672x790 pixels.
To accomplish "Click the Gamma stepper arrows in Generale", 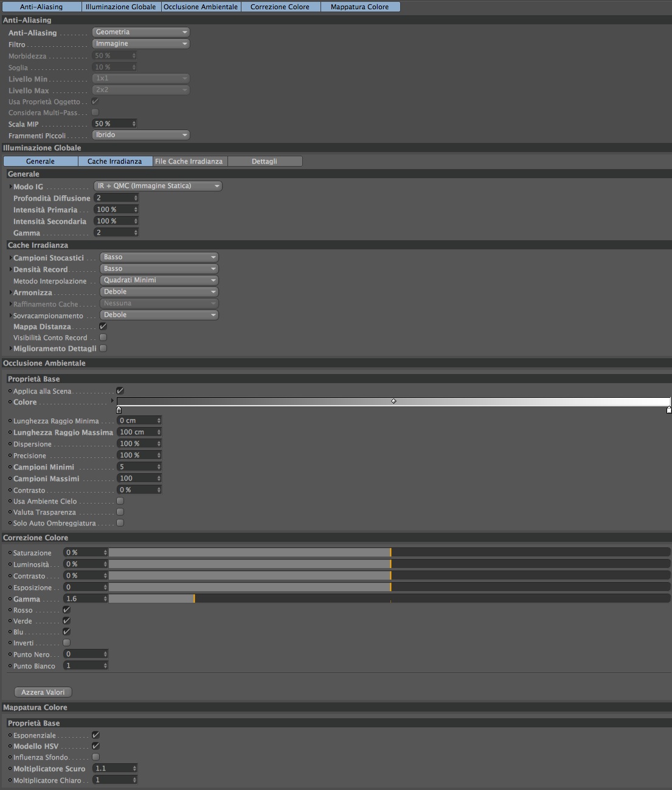I will point(136,233).
